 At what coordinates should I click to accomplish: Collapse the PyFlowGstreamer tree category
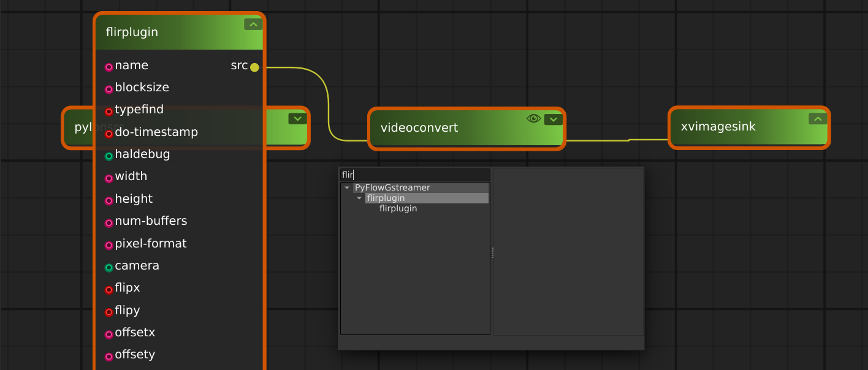(x=347, y=188)
